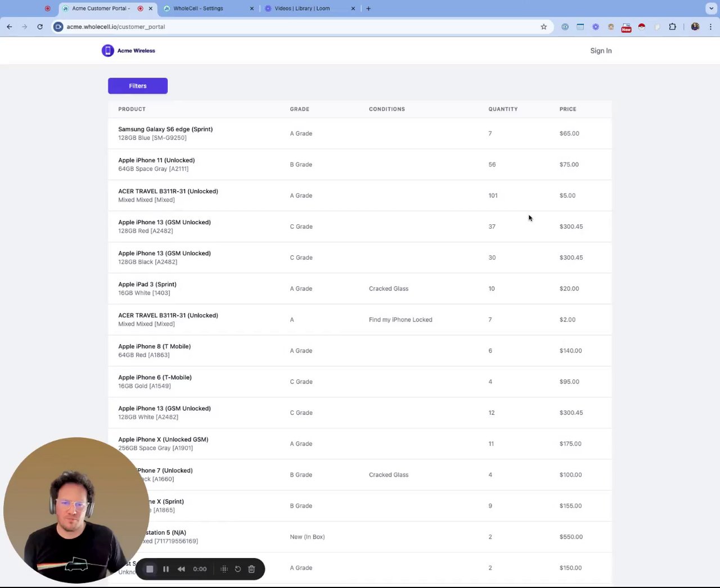The image size is (720, 588).
Task: Click the QUANTITY column header
Action: [503, 109]
